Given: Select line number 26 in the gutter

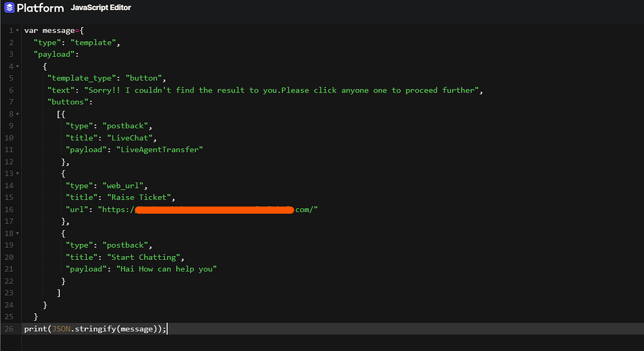Looking at the screenshot, I should (x=9, y=329).
